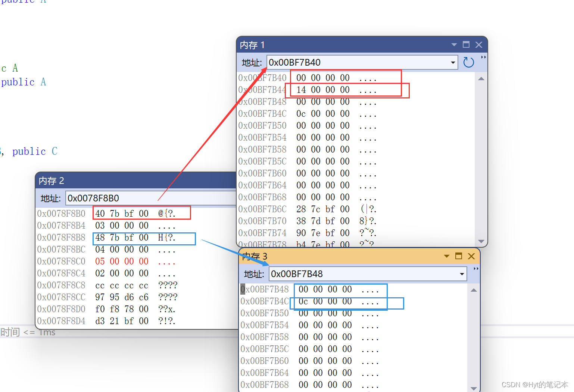Screen dimensions: 574x392
Task: Close the Memory 1 window
Action: (479, 45)
